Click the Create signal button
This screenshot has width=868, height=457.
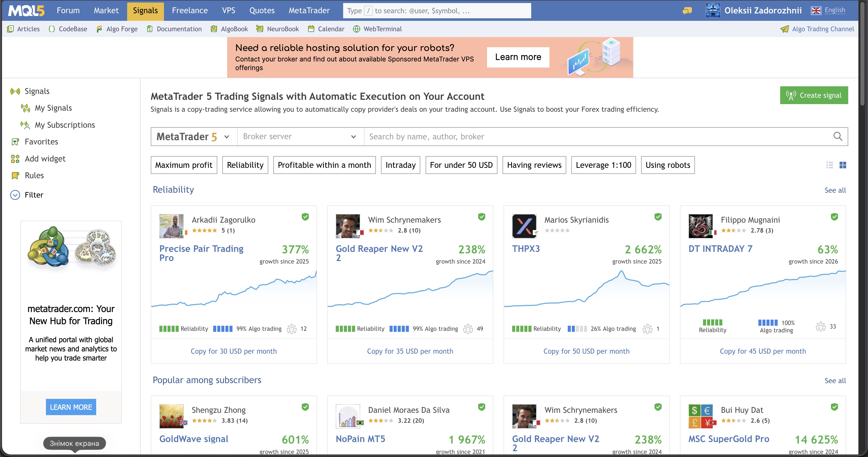point(814,95)
